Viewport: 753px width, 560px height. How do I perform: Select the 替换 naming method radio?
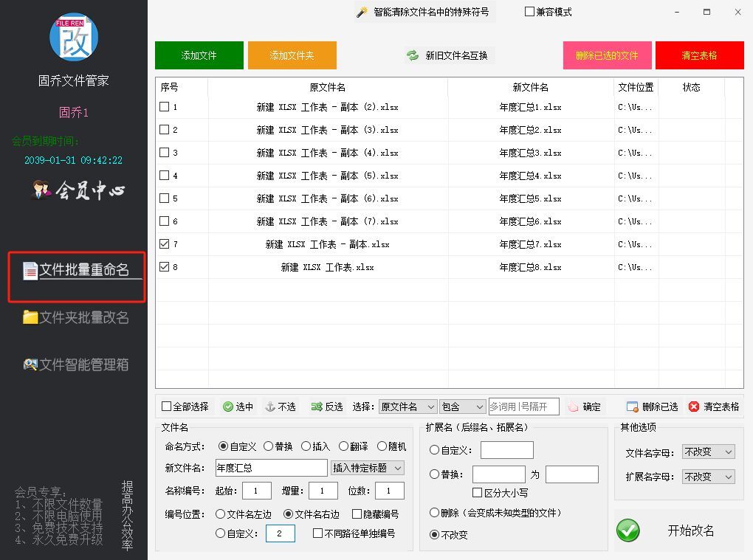(x=269, y=446)
